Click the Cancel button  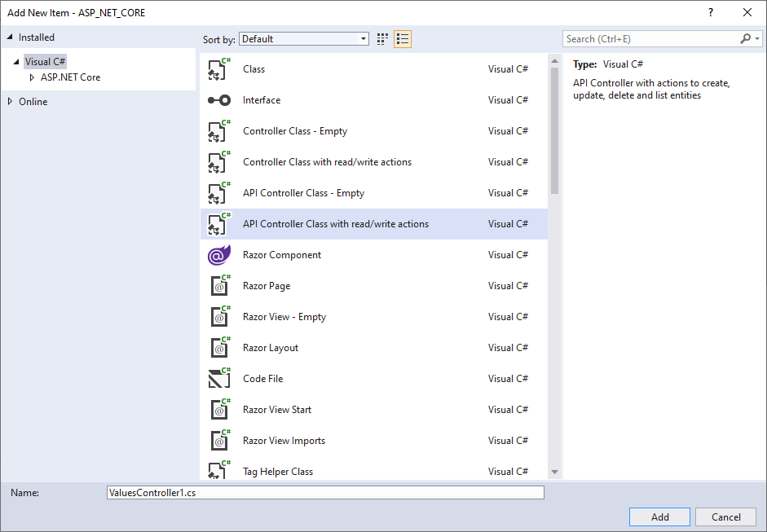(726, 517)
